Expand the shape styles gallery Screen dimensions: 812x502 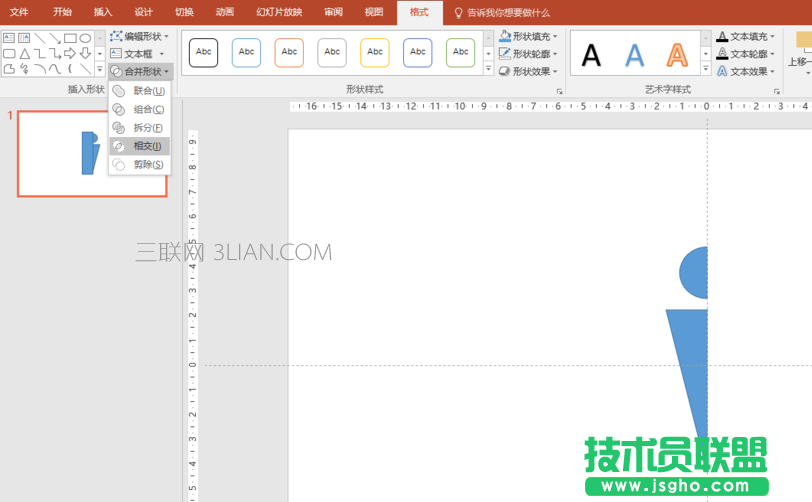(x=489, y=68)
